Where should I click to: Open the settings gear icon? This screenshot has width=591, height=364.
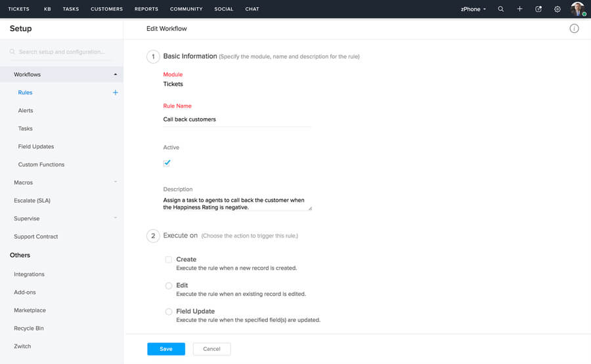558,9
